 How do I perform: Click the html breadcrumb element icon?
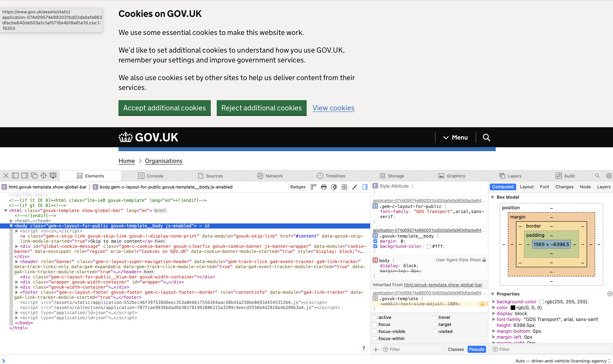click(x=4, y=187)
